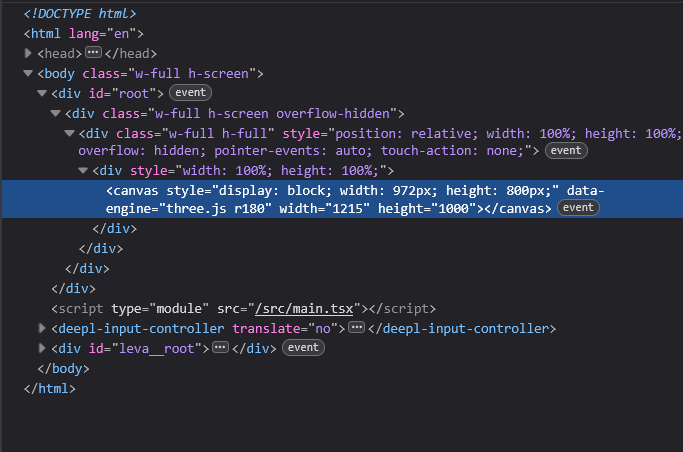This screenshot has width=683, height=452.
Task: Select the closing html tag
Action: (50, 389)
